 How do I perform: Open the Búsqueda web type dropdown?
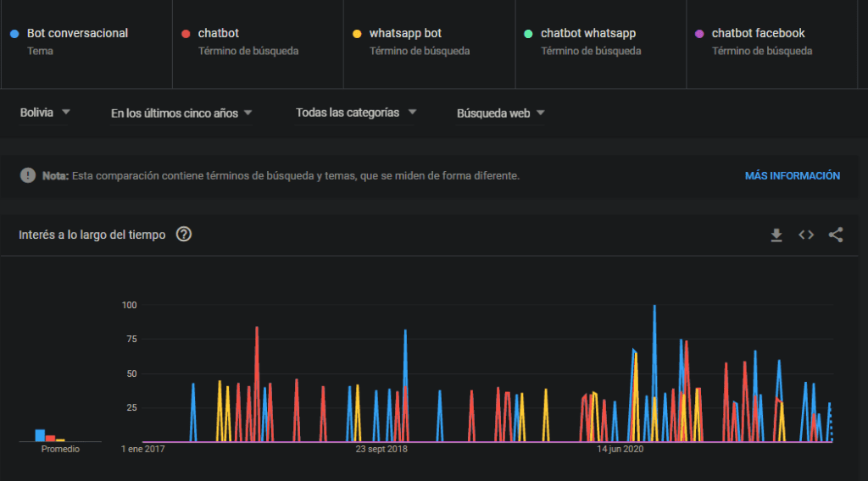[x=500, y=113]
